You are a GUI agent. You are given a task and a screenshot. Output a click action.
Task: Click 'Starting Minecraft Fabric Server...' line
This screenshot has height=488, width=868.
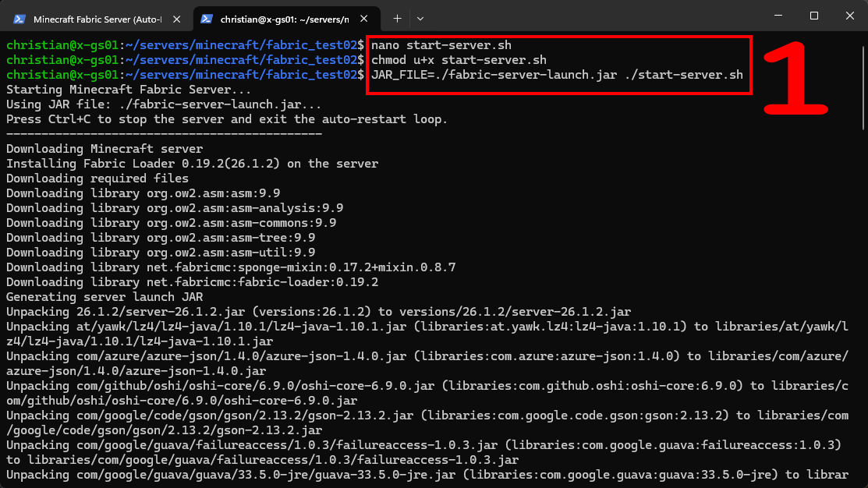[129, 90]
